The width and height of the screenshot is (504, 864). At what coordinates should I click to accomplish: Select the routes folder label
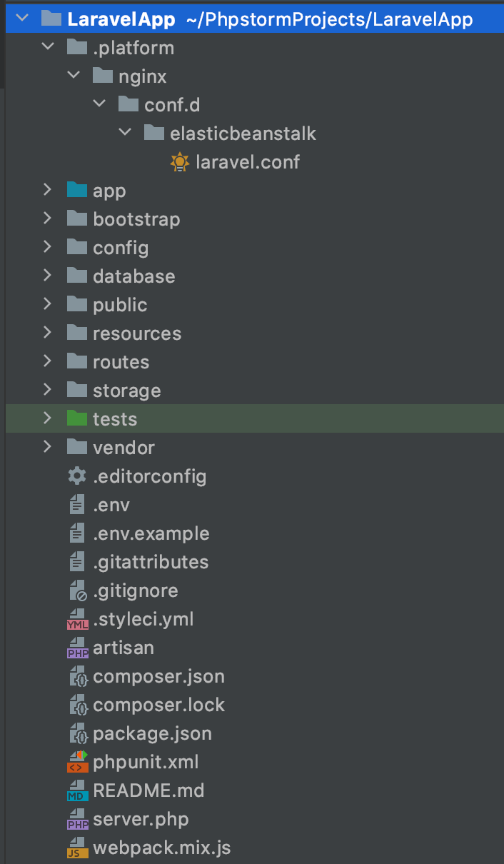coord(121,362)
